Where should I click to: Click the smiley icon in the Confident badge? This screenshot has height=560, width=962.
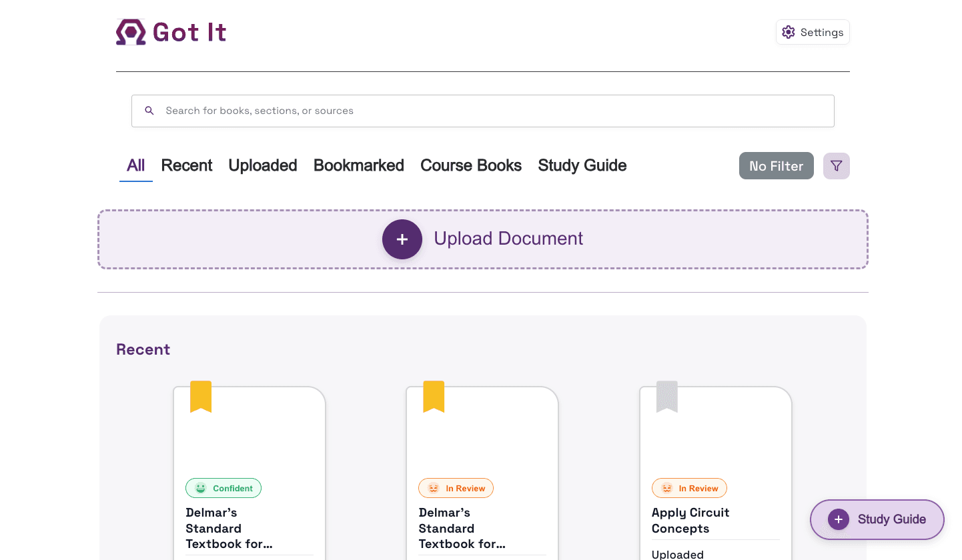click(x=201, y=487)
